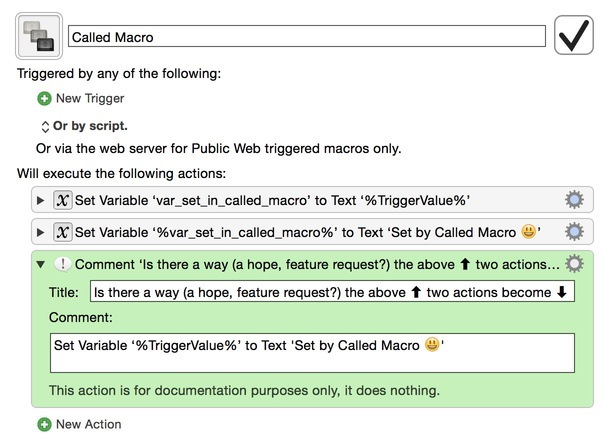This screenshot has height=439, width=603.
Task: Click the Comment Title text field
Action: coord(332,292)
